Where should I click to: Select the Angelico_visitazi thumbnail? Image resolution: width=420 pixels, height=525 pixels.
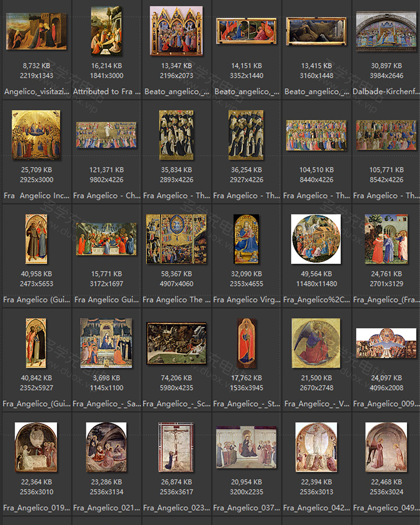point(36,31)
